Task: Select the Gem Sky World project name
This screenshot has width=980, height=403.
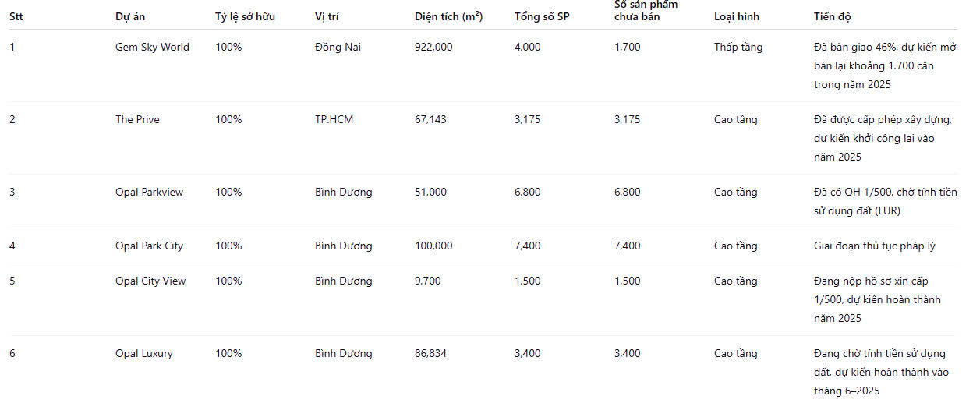Action: (152, 47)
